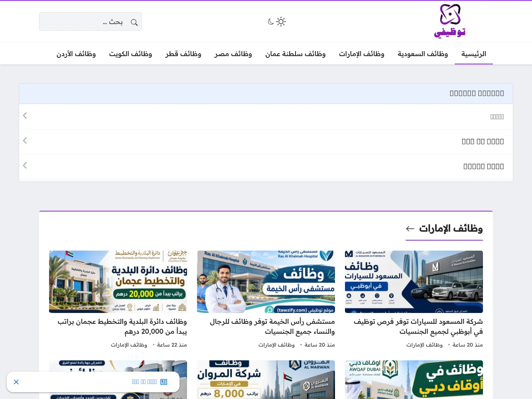
Task: Open the وظائف السعودية menu item
Action: (423, 54)
